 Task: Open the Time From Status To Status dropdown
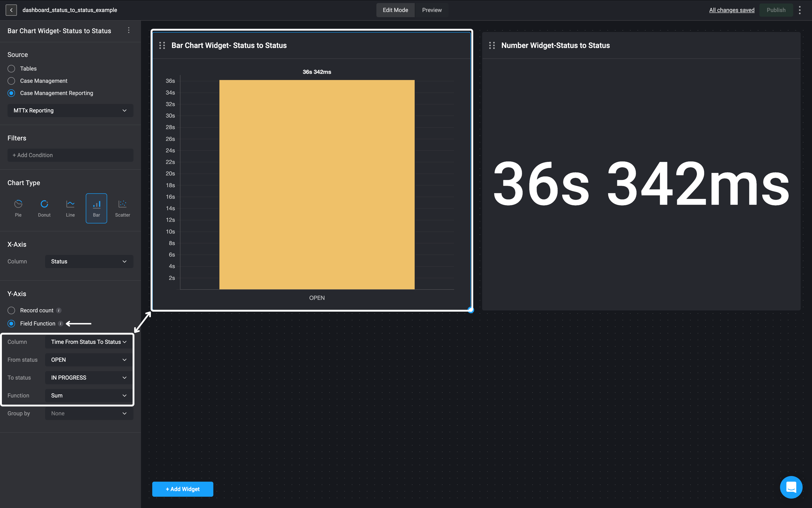click(89, 342)
